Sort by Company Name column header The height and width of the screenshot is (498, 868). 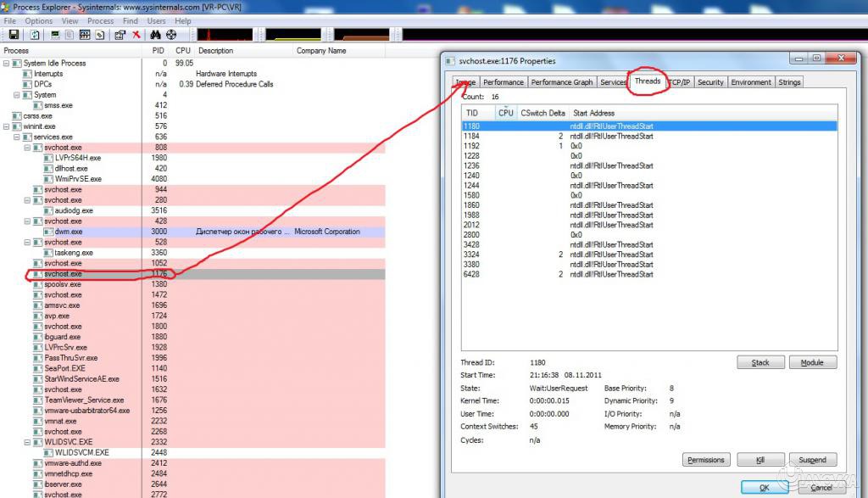(x=337, y=50)
